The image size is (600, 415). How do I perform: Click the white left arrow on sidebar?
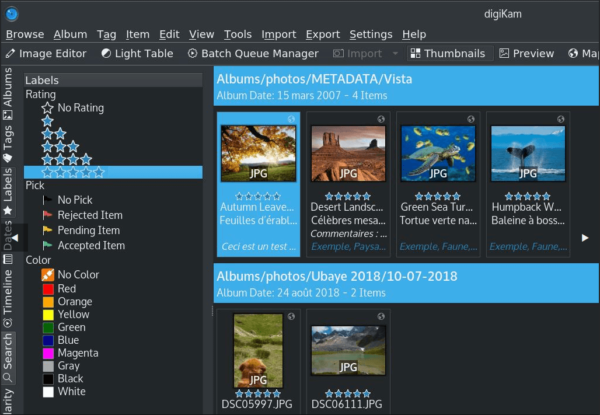click(15, 238)
